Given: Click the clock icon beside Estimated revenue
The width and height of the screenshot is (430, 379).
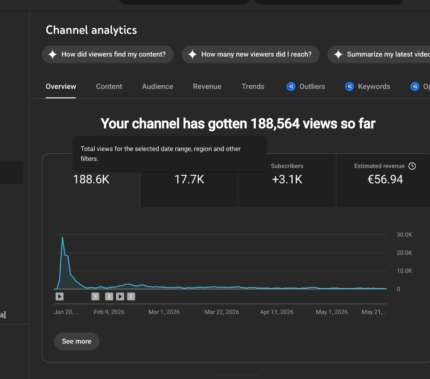Looking at the screenshot, I should point(412,166).
